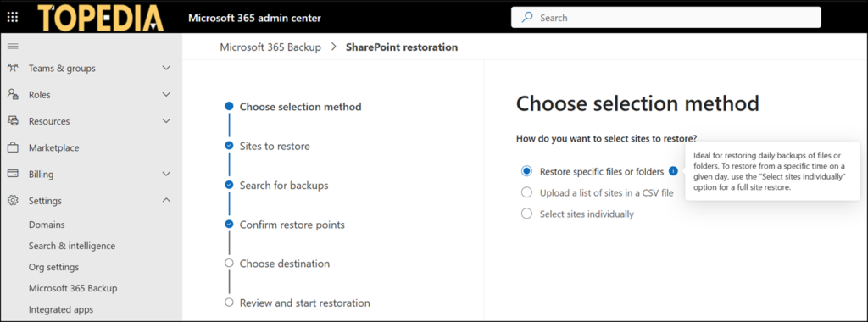Click the Topedia logo
Viewport: 868px width, 322px height.
point(101,18)
